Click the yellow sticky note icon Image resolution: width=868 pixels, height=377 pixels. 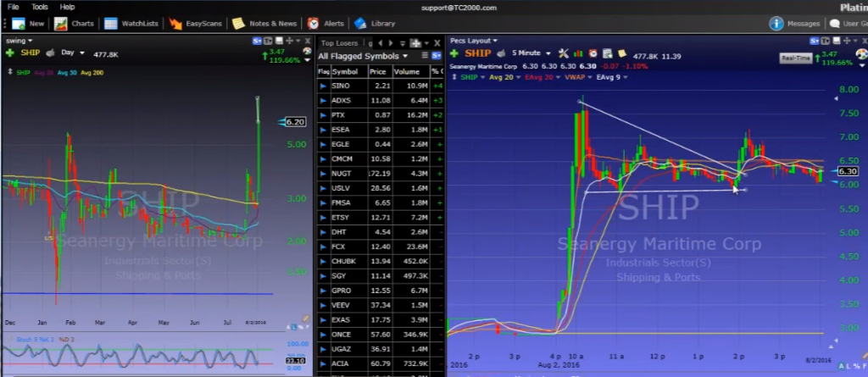[621, 53]
